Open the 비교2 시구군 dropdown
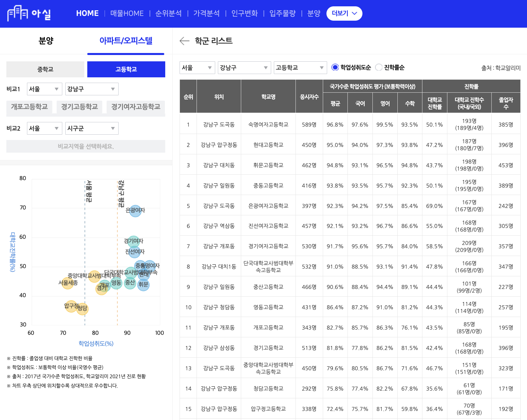Viewport: 527px width, 420px height. (92, 128)
